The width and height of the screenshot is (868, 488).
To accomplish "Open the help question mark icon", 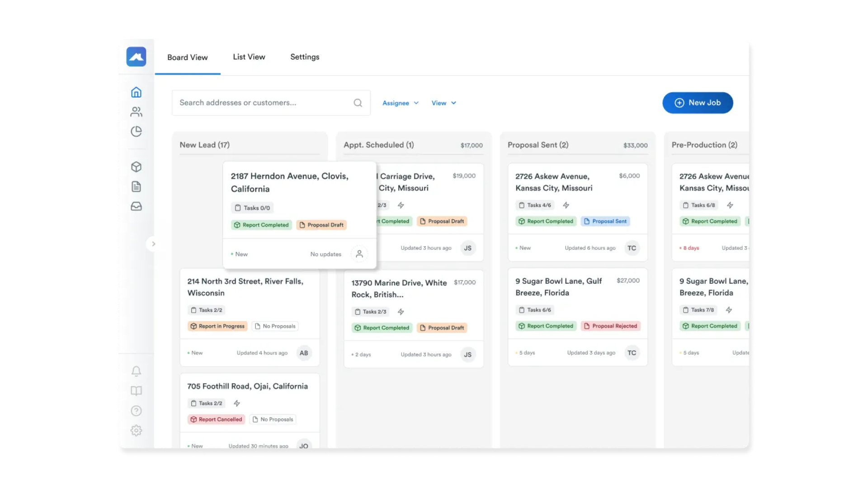I will 136,411.
